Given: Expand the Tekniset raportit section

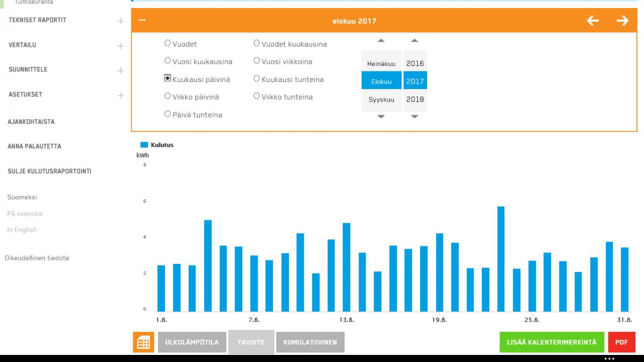Looking at the screenshot, I should tap(120, 21).
